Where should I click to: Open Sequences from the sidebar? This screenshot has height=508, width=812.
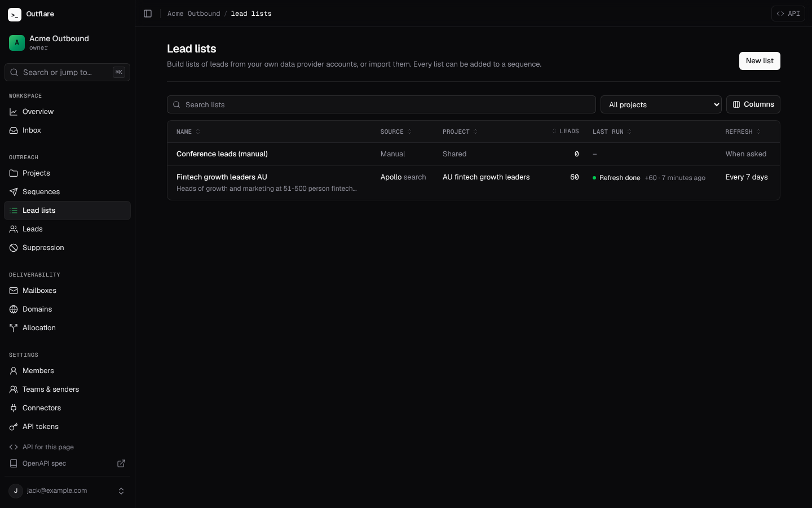pyautogui.click(x=68, y=192)
